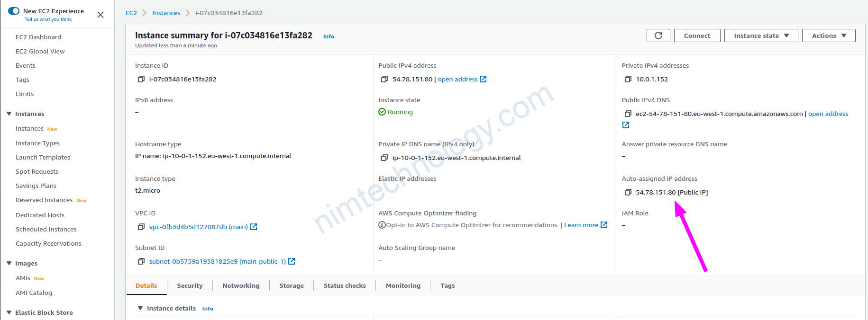The image size is (868, 320).
Task: Open the Public IPv4 DNS open address link
Action: point(828,114)
